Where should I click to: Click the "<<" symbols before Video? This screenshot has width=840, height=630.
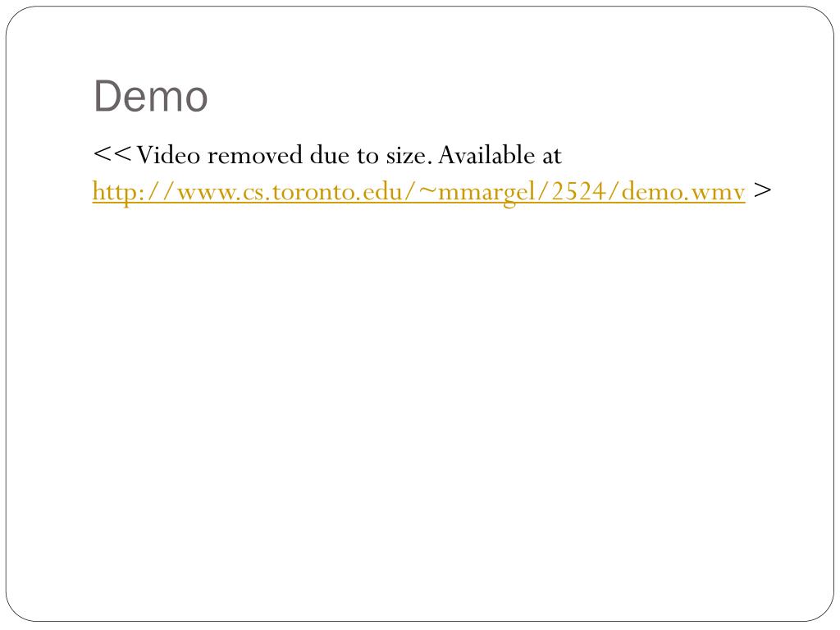click(x=112, y=154)
